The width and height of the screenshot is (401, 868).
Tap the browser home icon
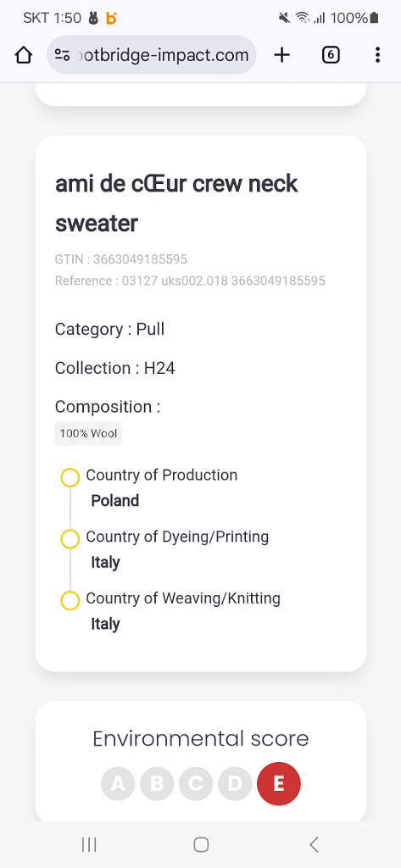click(x=23, y=55)
